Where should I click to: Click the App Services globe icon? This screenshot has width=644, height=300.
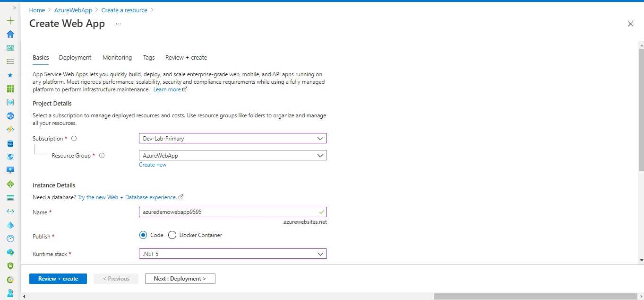[x=10, y=116]
